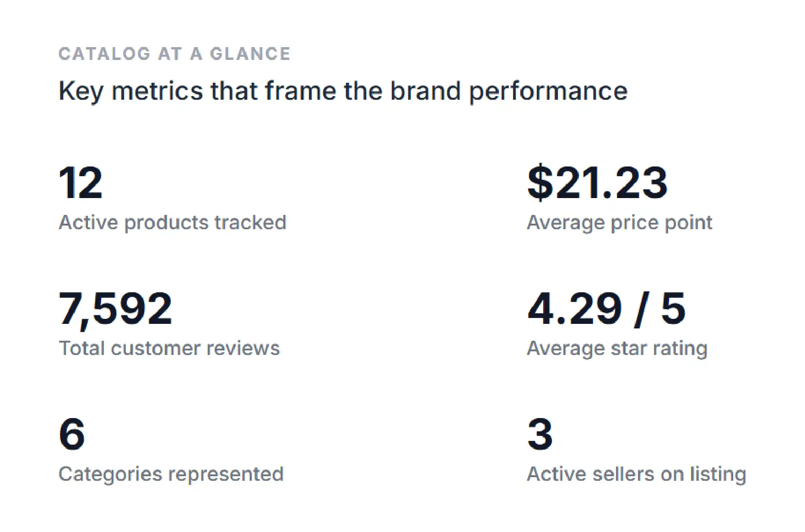Click the '5' after the slash in star rating
Screen dimensions: 805x532
674,309
